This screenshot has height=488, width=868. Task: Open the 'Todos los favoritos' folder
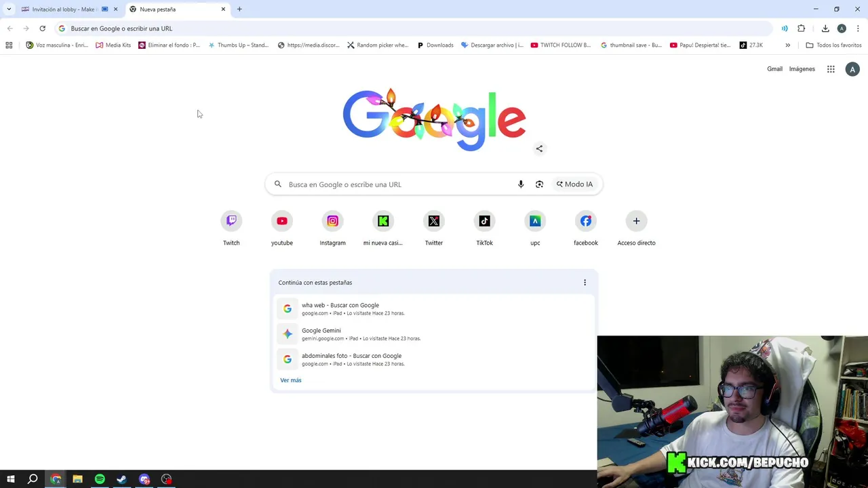tap(833, 45)
